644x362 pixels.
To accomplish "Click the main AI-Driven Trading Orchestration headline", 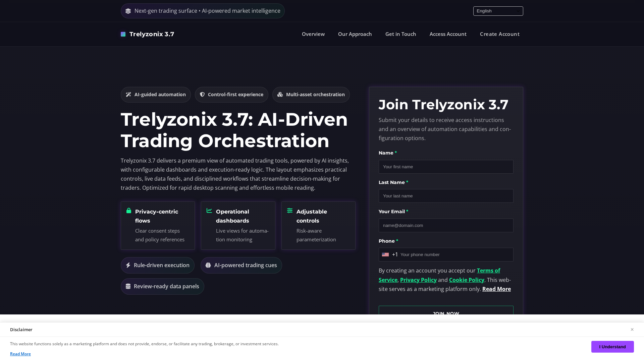I will [x=234, y=130].
